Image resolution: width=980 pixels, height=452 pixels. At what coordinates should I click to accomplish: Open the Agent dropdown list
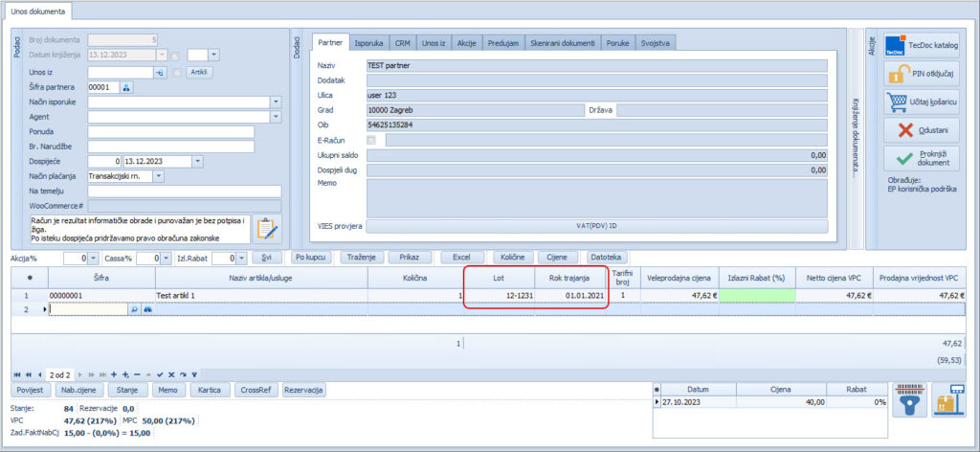[276, 117]
